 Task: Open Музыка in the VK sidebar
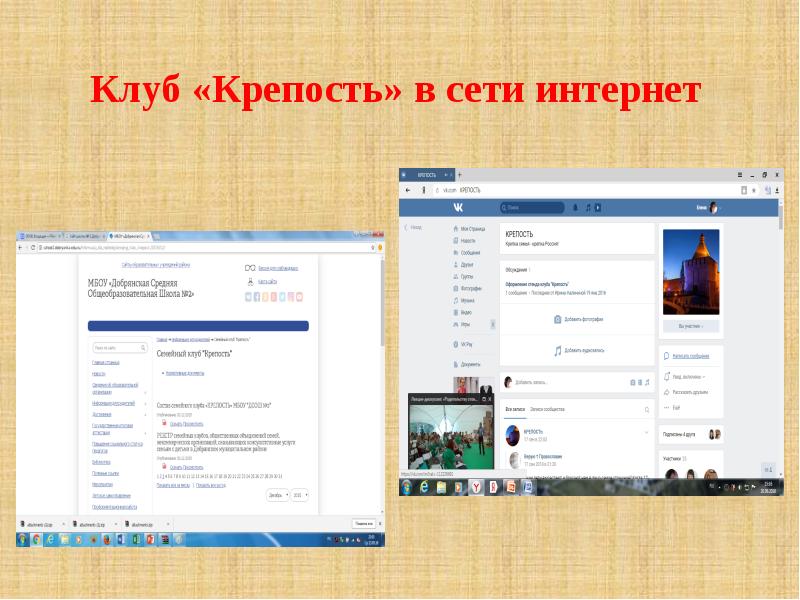[x=464, y=301]
